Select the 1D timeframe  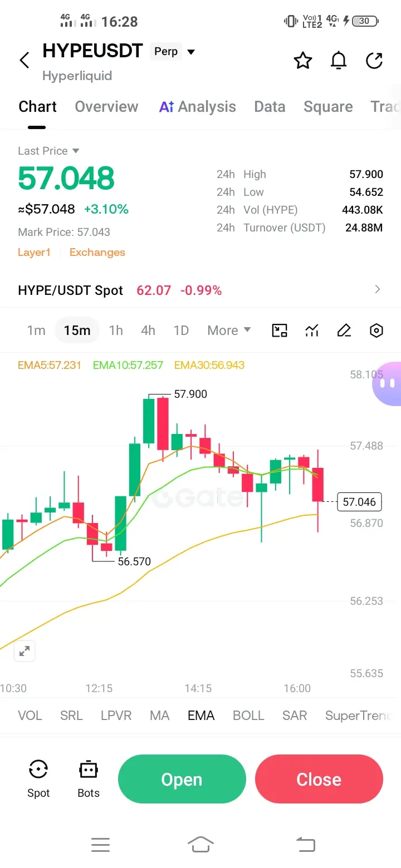point(181,331)
